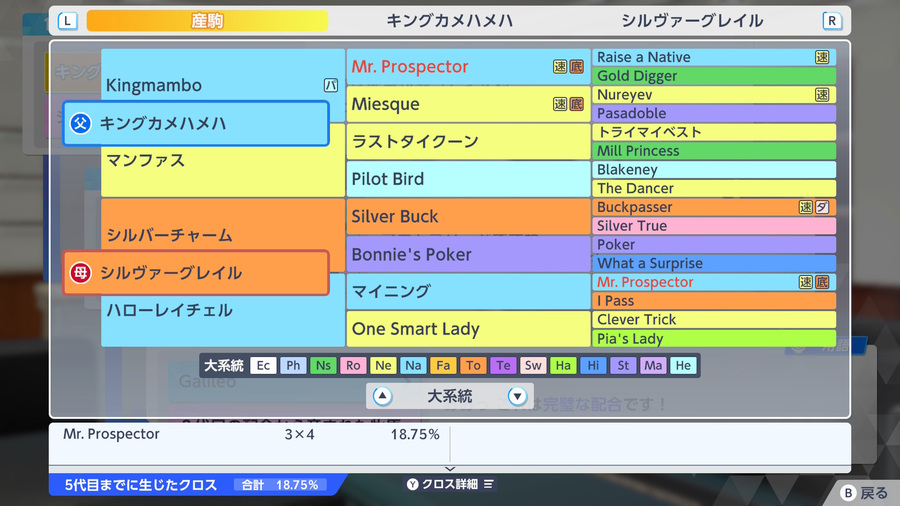The image size is (900, 506).
Task: Click the 速 icon on Nureyev
Action: point(822,95)
